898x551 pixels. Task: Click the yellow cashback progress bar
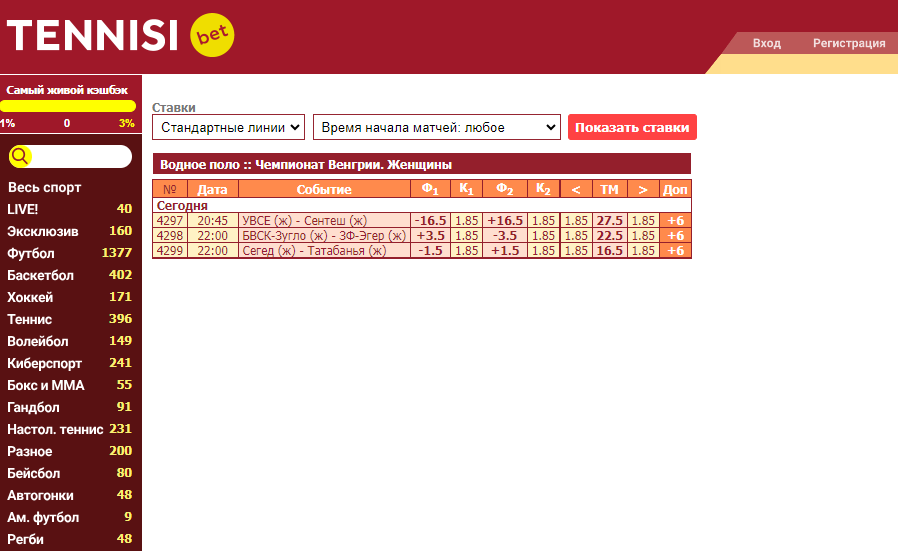(x=68, y=106)
